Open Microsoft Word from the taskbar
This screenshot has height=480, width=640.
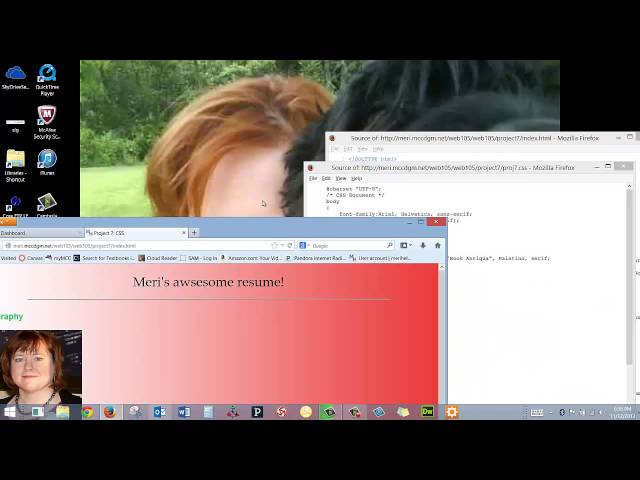pos(184,412)
